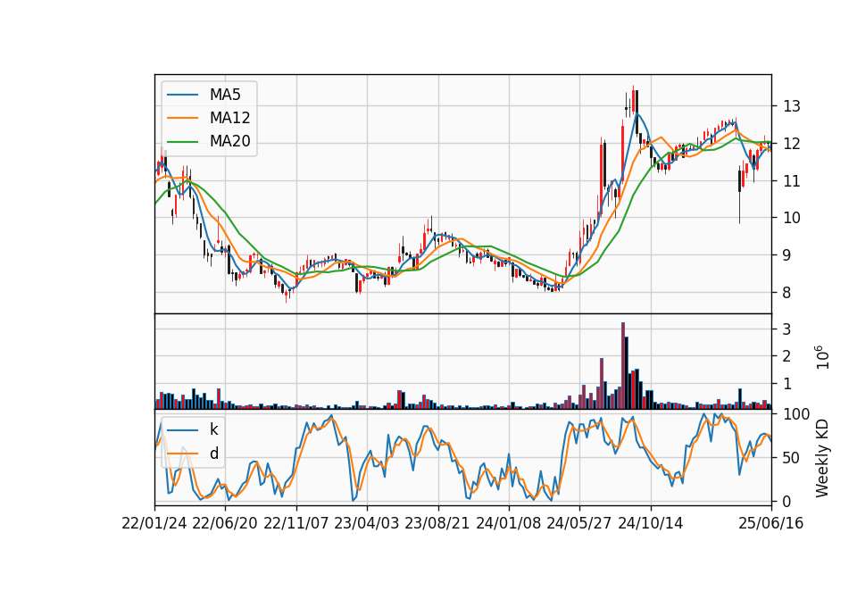Image resolution: width=857 pixels, height=616 pixels.
Task: Click the 23/08/21 date axis label
Action: 437,524
